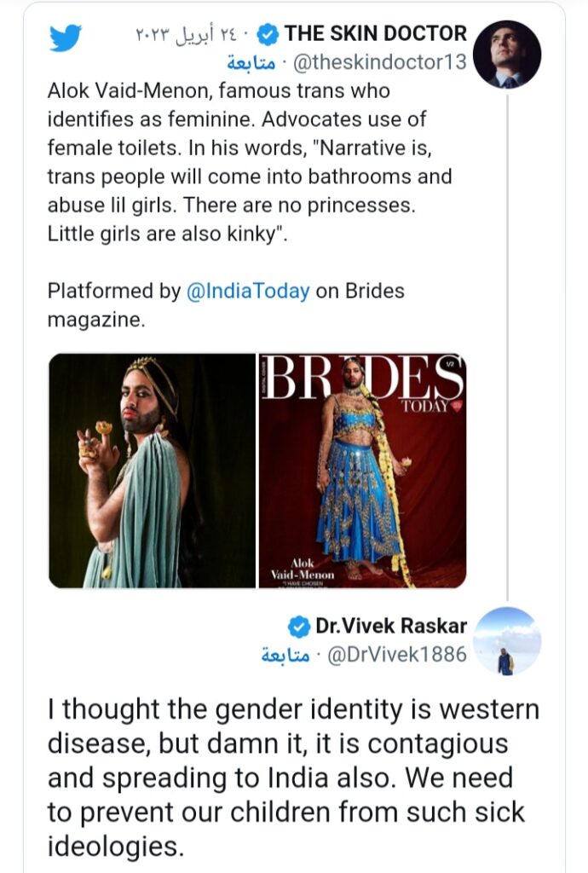
Task: Open THE SKIN DOCTOR profile avatar
Action: (x=506, y=55)
